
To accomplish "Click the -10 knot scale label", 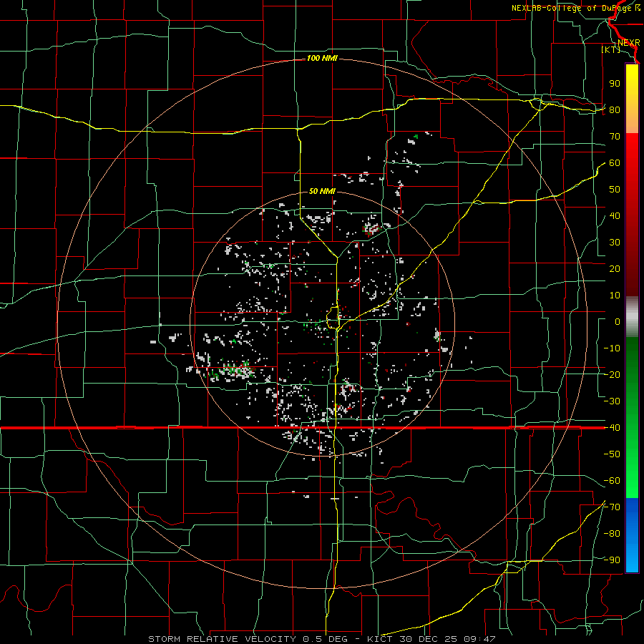I will tap(612, 348).
